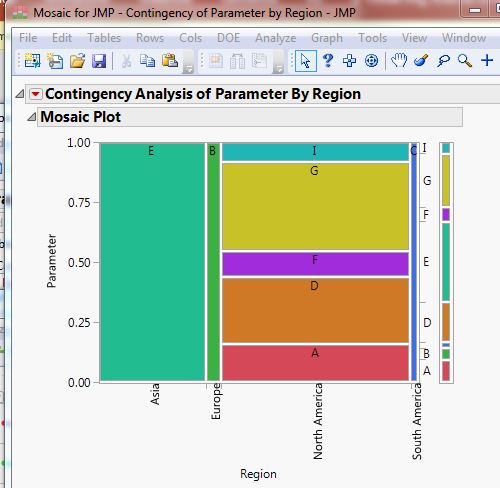The width and height of the screenshot is (500, 488).
Task: Open the Analyze menu
Action: (x=276, y=38)
